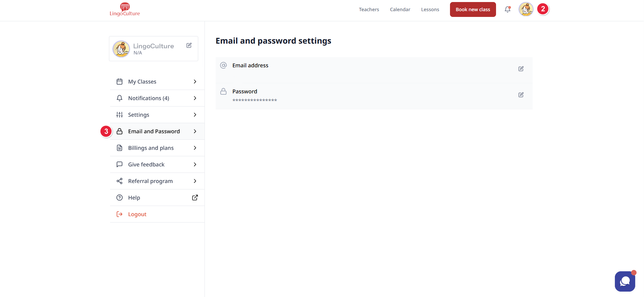Open the chat support widget
Image resolution: width=644 pixels, height=297 pixels.
click(x=625, y=281)
